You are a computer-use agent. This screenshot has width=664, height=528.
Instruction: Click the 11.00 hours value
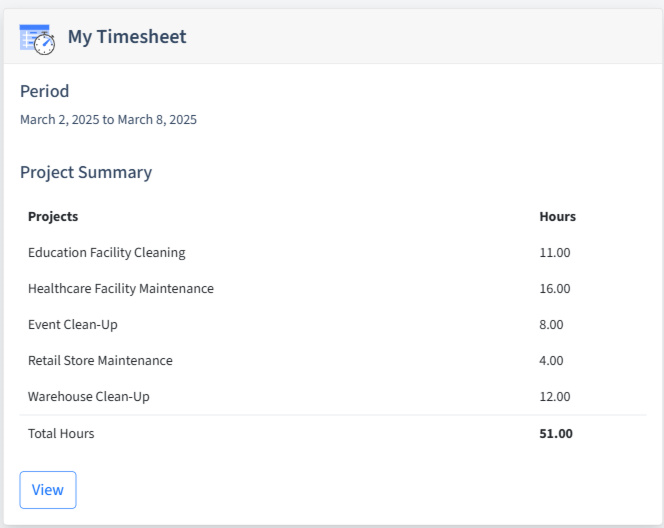pyautogui.click(x=555, y=253)
